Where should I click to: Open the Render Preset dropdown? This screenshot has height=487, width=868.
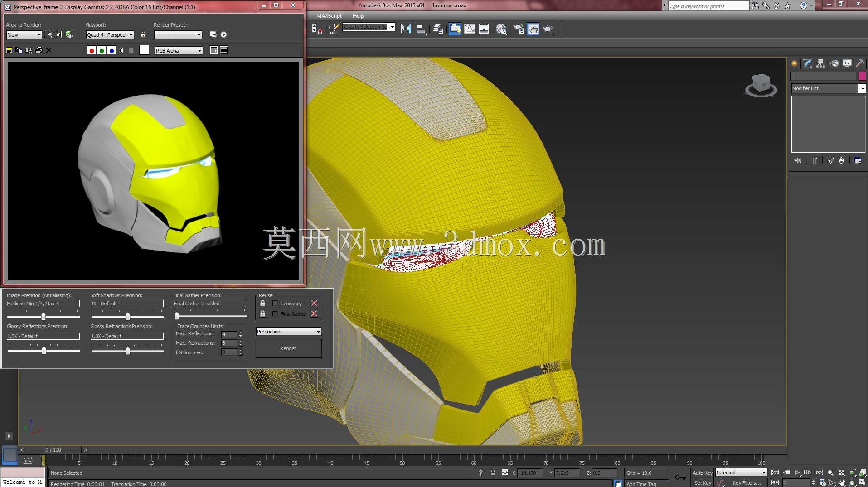click(178, 35)
